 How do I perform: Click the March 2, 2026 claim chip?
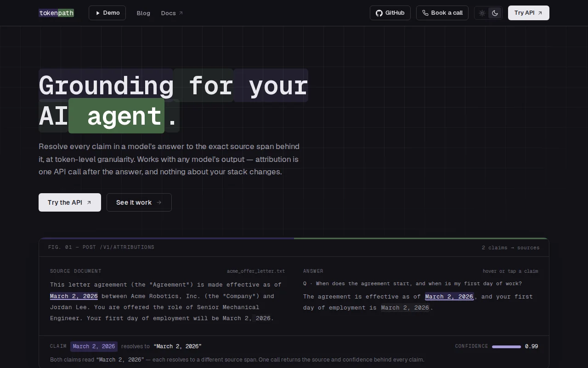tap(94, 346)
